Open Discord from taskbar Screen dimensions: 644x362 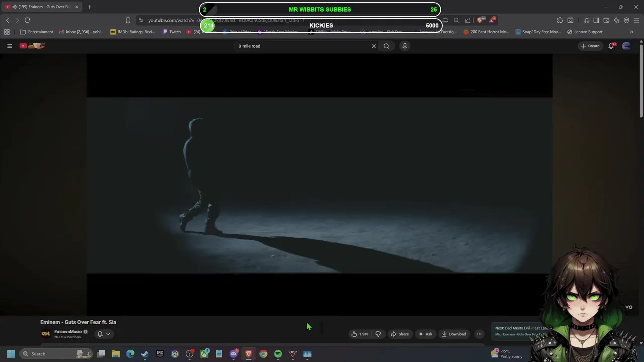pyautogui.click(x=233, y=354)
